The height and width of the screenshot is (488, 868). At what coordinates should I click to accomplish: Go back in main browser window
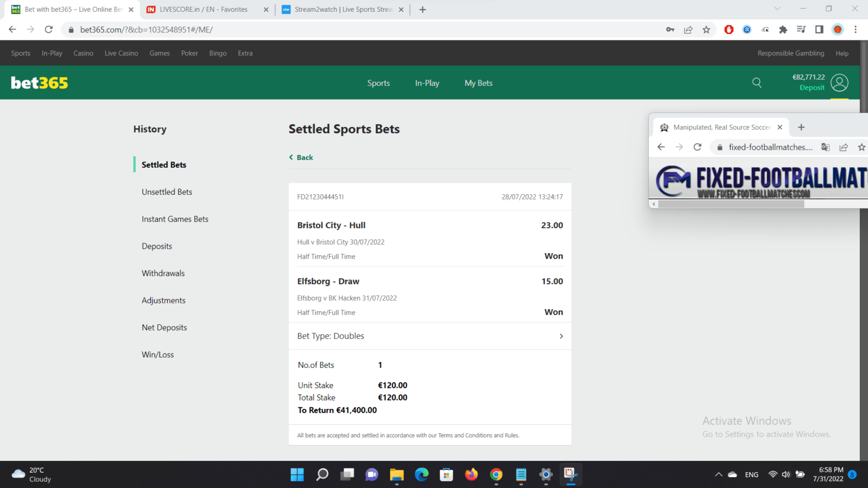[12, 29]
